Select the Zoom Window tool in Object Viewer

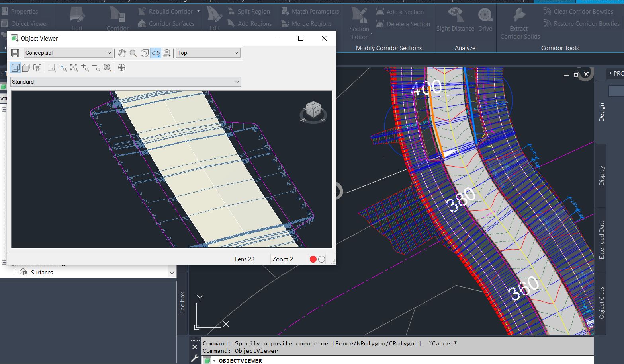(51, 68)
